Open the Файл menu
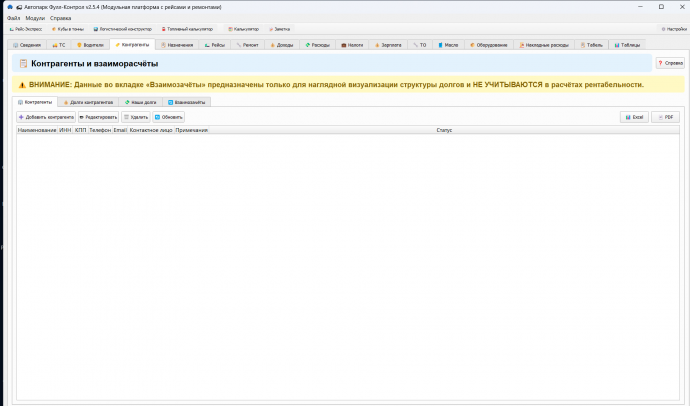 pos(13,18)
